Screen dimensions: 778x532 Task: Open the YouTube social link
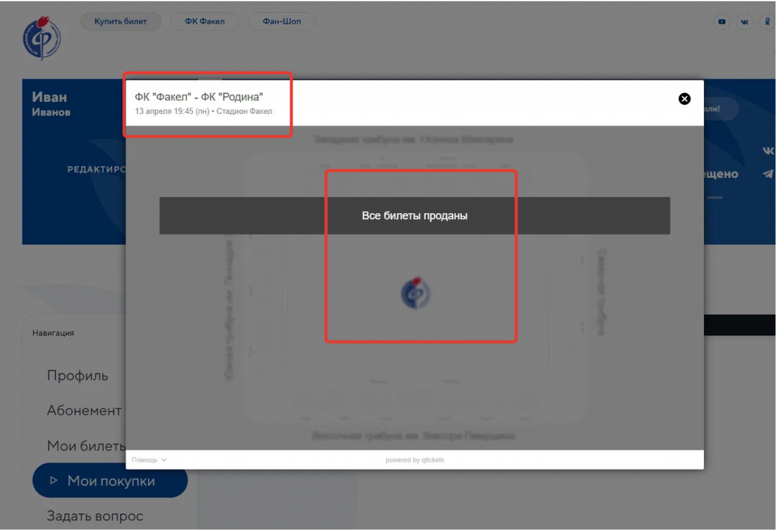pos(722,22)
